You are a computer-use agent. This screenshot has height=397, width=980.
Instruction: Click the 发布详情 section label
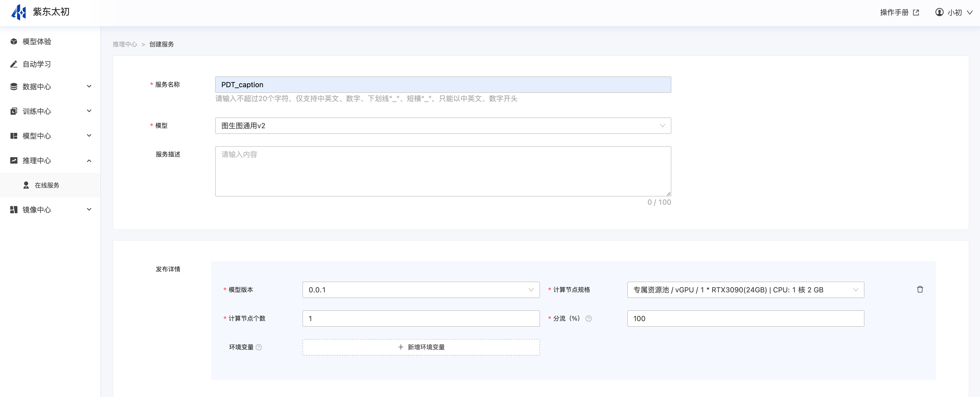click(x=168, y=269)
